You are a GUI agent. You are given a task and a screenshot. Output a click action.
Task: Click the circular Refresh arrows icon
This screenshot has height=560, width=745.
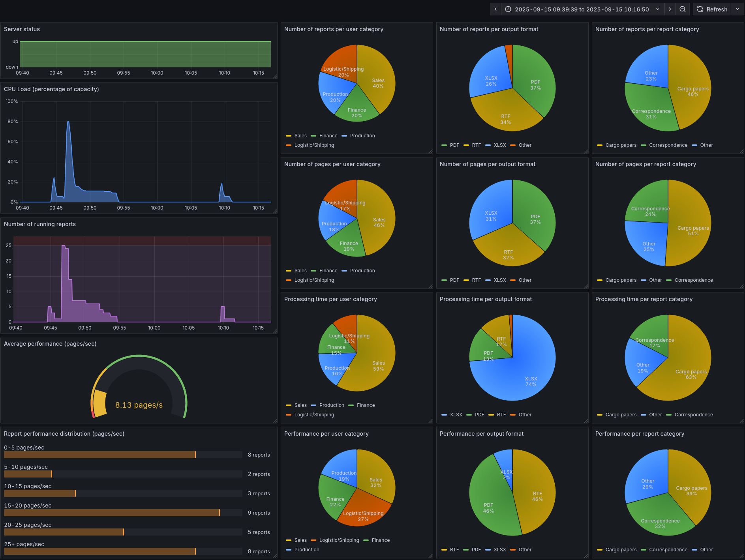(x=700, y=9)
